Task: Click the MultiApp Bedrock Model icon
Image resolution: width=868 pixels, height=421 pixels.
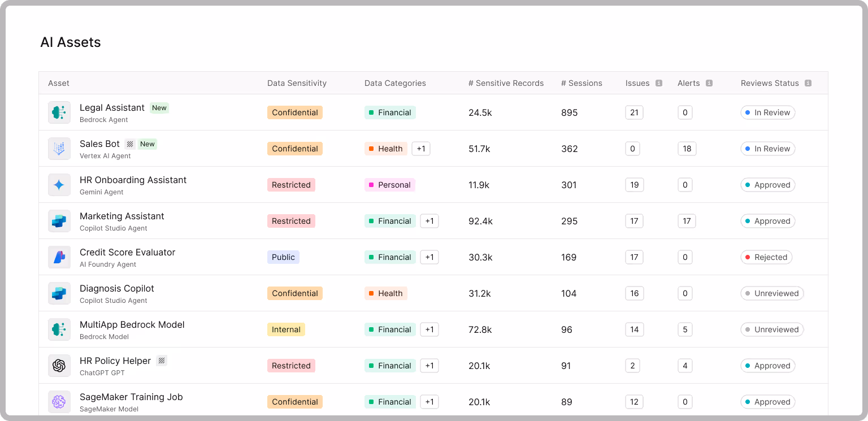Action: [59, 329]
